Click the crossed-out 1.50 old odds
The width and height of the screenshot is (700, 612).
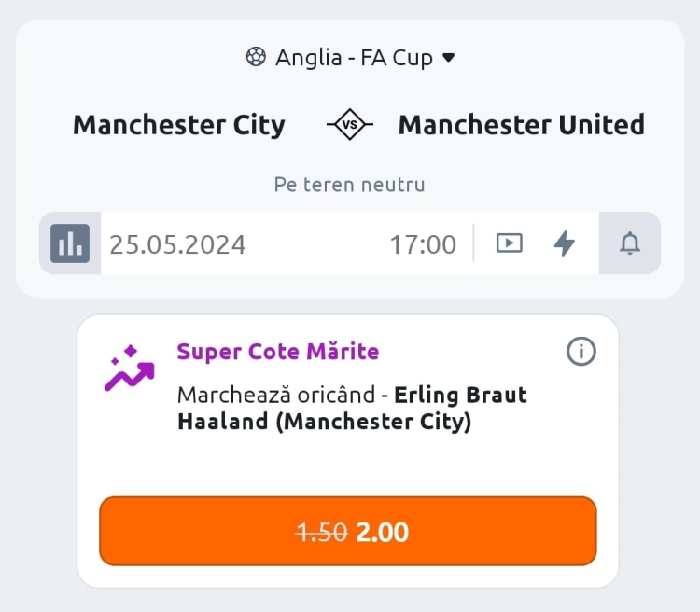(x=321, y=532)
